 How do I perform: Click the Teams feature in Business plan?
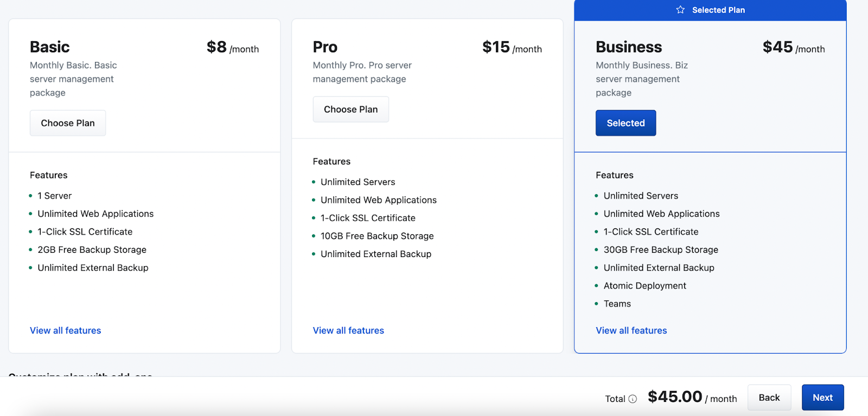coord(617,304)
